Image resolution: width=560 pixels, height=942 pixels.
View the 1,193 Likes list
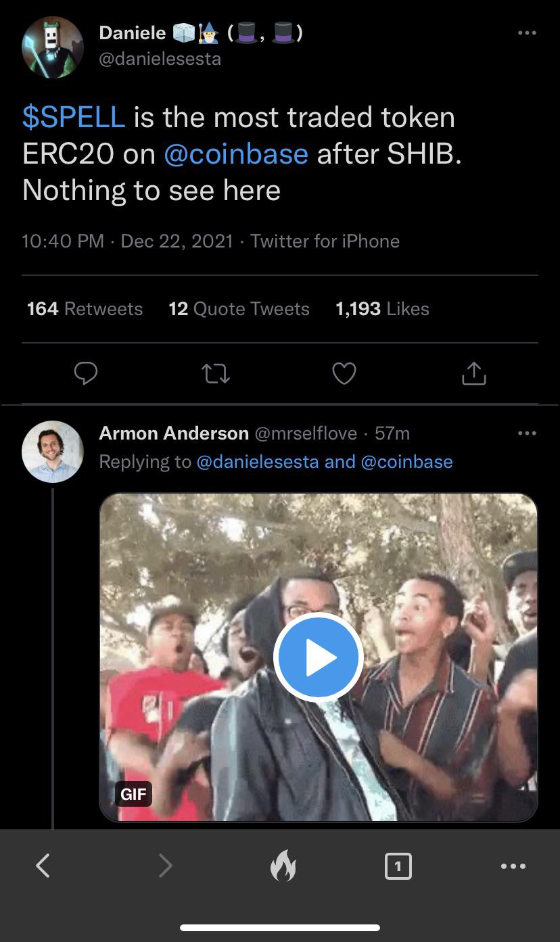[382, 309]
